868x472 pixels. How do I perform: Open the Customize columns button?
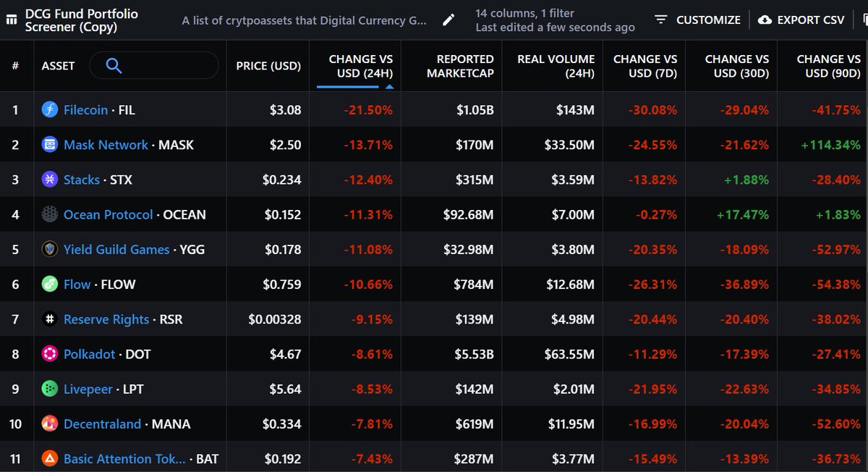(x=697, y=20)
